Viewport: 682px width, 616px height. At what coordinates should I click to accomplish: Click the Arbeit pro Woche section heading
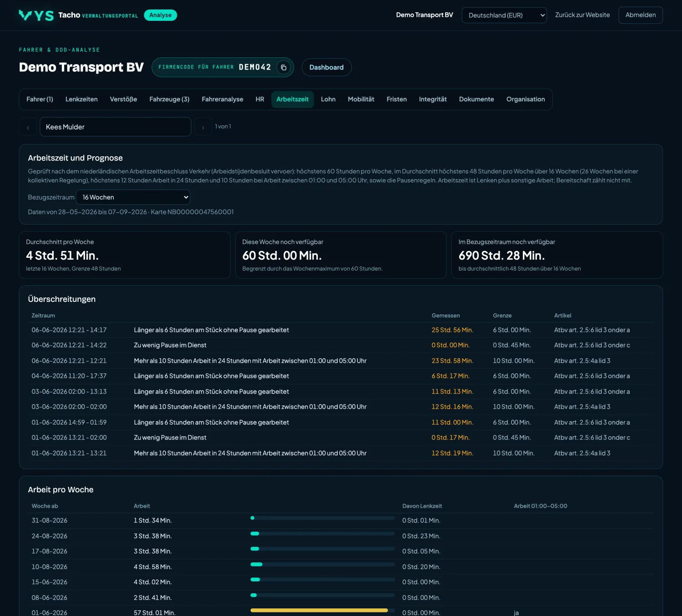pyautogui.click(x=60, y=490)
